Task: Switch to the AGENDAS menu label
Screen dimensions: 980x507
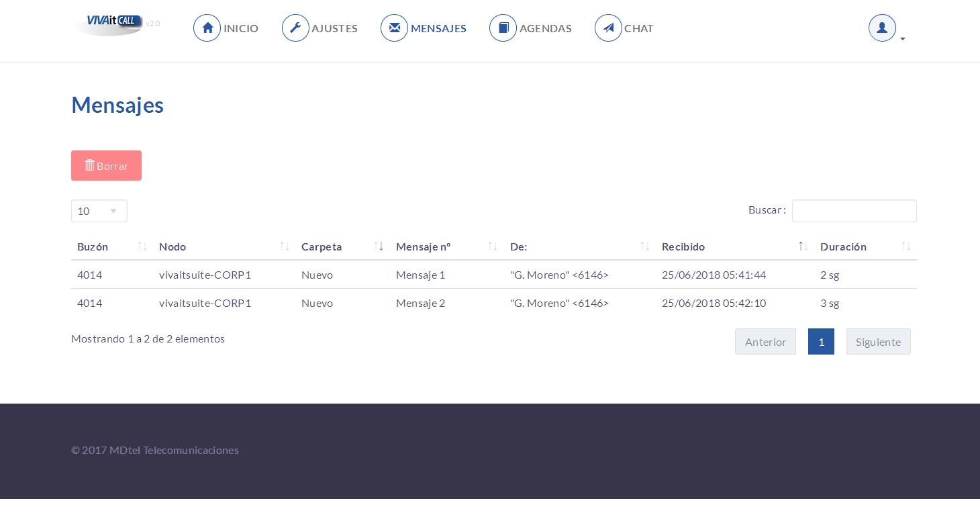Action: coord(546,28)
